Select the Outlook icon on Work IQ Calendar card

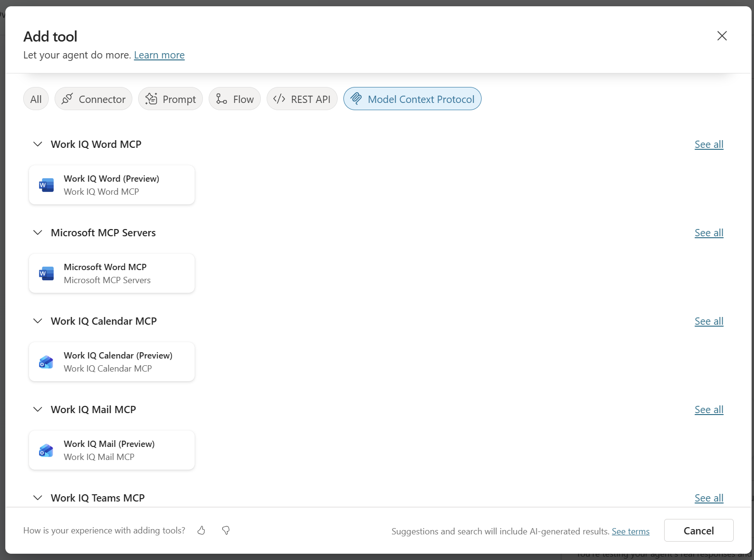tap(46, 361)
